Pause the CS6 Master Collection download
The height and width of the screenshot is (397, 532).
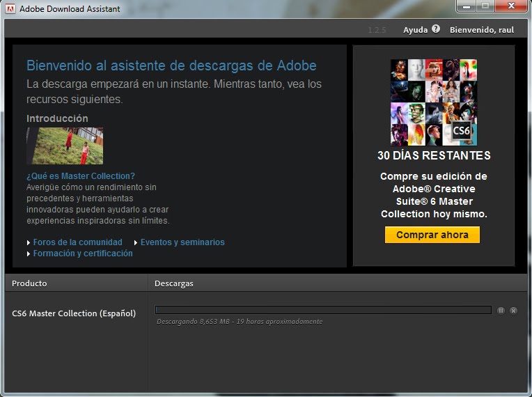(501, 311)
